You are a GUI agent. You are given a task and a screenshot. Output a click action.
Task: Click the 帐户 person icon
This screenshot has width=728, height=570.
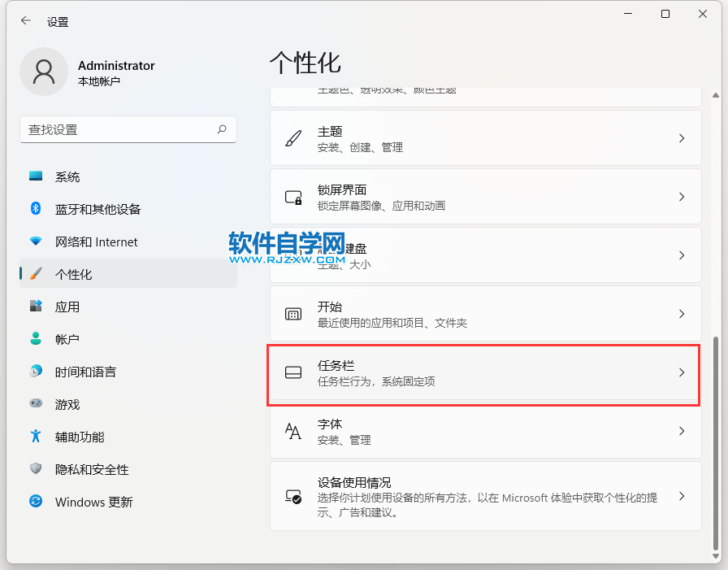(x=36, y=338)
